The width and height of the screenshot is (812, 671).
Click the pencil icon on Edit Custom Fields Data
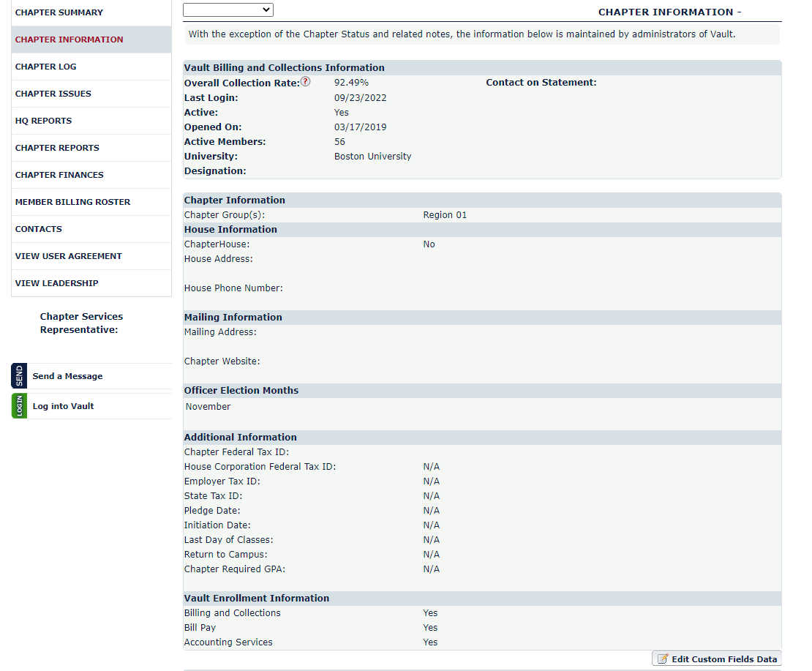pos(662,659)
